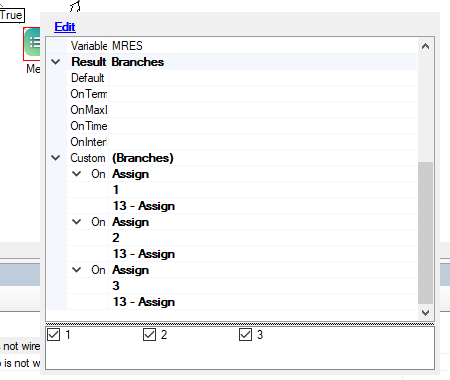This screenshot has width=450, height=380.
Task: Collapse the On Assign branch with value 2
Action: coord(77,222)
